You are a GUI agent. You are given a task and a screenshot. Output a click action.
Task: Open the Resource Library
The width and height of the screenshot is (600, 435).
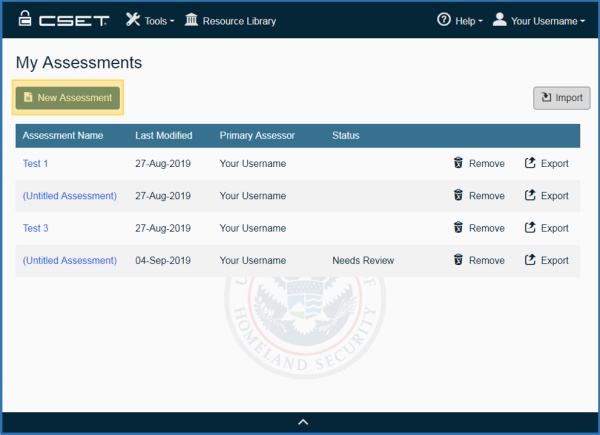[x=231, y=20]
